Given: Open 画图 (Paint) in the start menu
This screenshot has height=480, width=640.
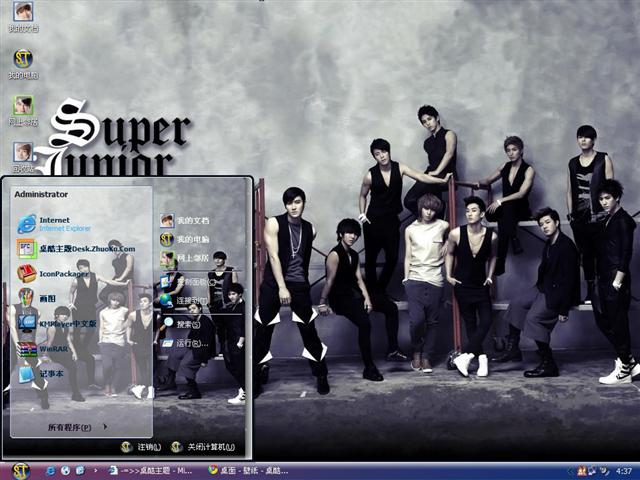Looking at the screenshot, I should pyautogui.click(x=37, y=299).
